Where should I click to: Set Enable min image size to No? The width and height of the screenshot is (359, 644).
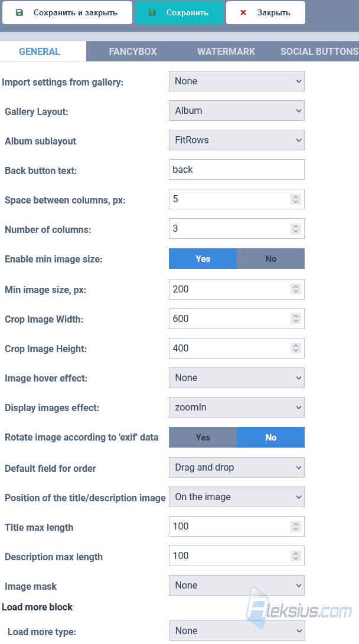coord(270,259)
